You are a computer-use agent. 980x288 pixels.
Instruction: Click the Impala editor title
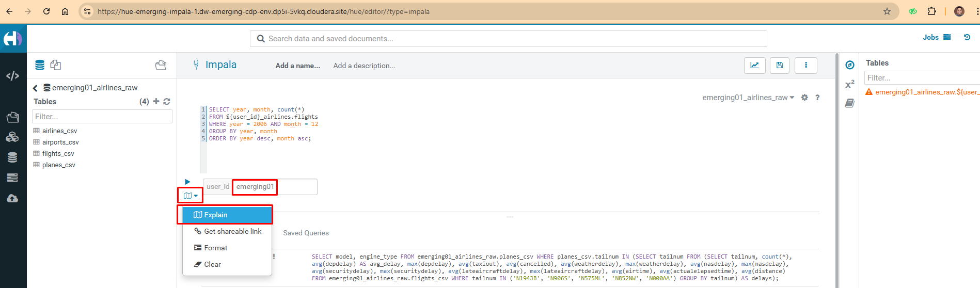[x=221, y=65]
